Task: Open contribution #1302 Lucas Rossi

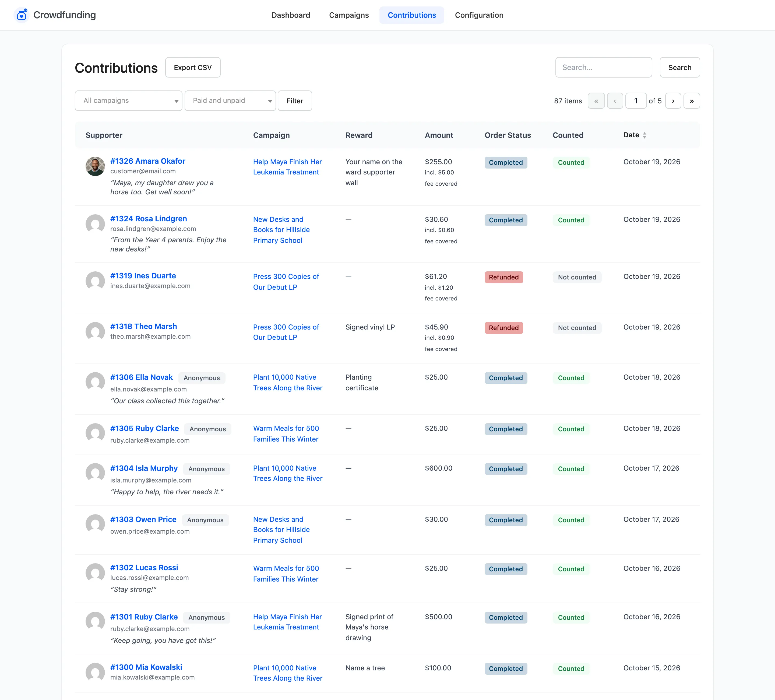Action: tap(144, 568)
